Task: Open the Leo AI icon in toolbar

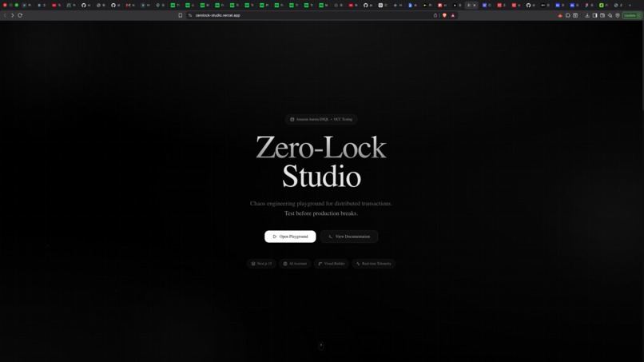Action: (610, 15)
